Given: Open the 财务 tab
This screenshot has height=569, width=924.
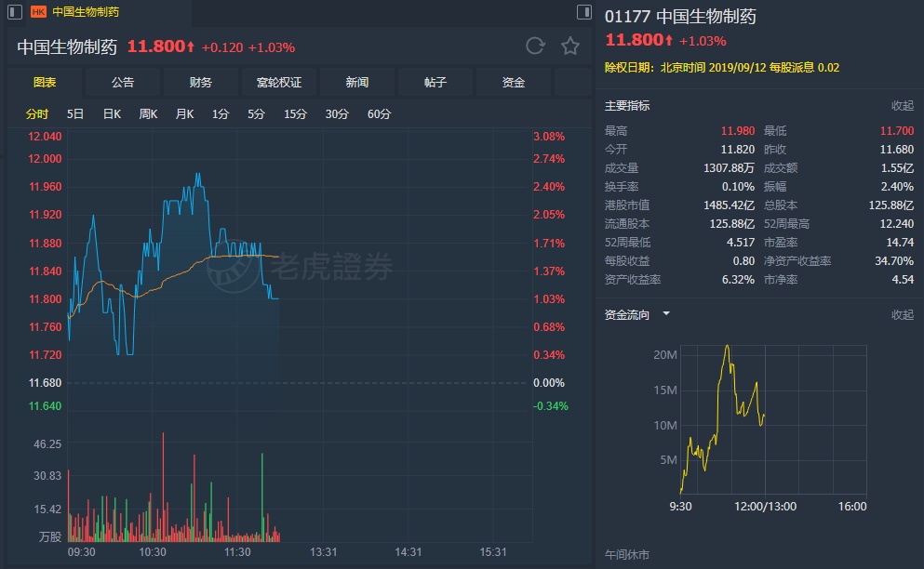Looking at the screenshot, I should click(x=201, y=83).
